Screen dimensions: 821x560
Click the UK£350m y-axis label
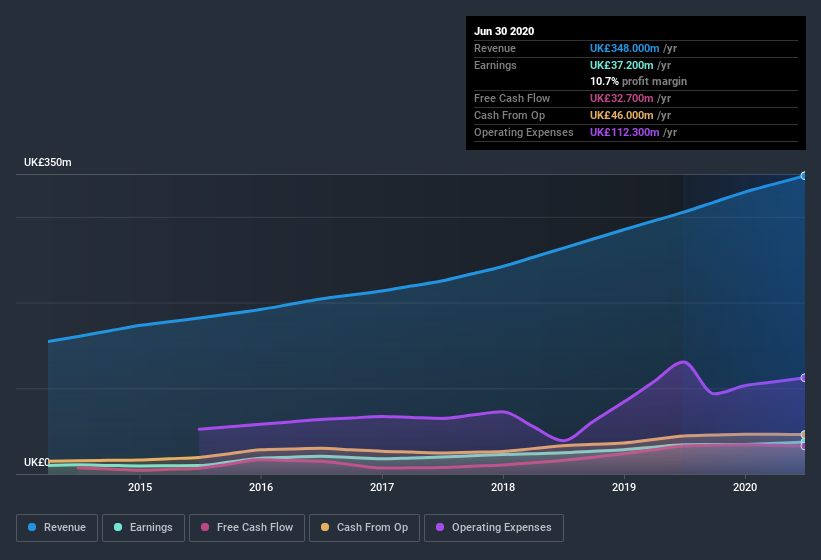48,162
